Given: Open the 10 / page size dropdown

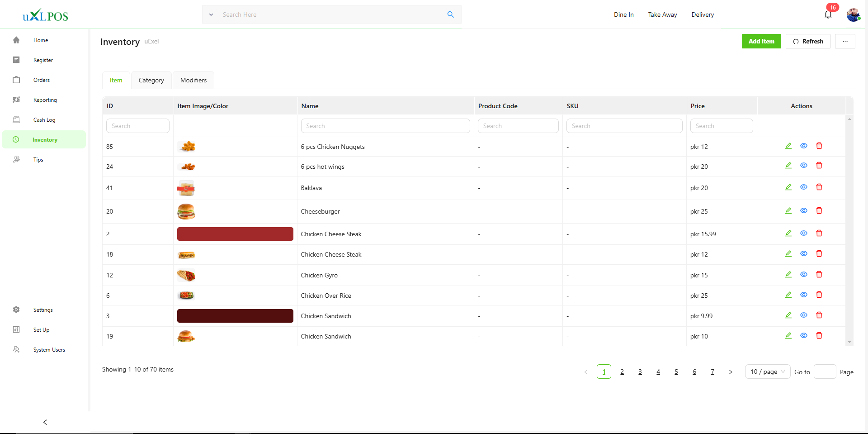Looking at the screenshot, I should 767,372.
